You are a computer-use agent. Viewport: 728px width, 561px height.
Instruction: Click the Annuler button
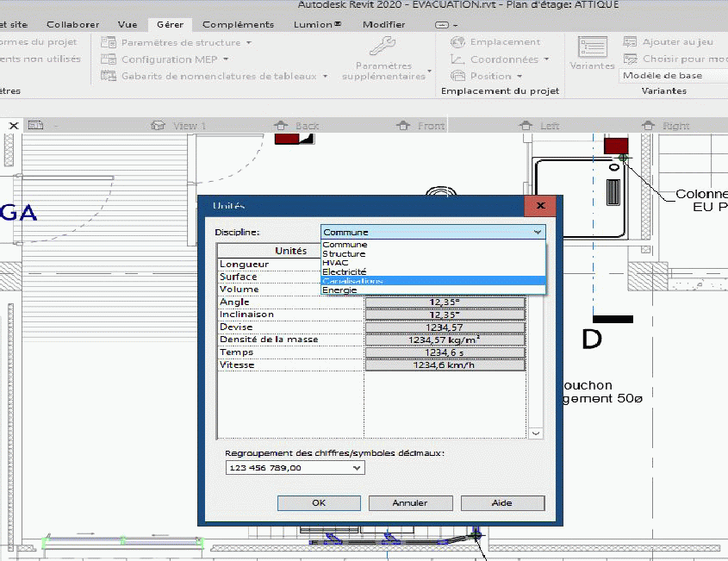pyautogui.click(x=410, y=503)
